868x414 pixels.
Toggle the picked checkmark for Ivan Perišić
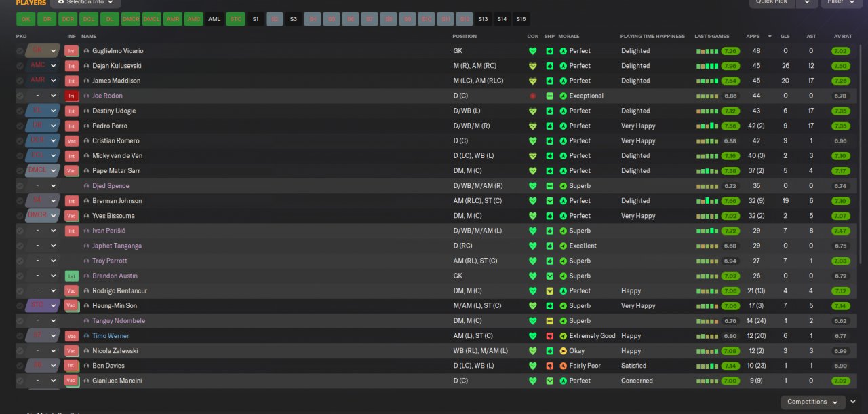point(20,231)
